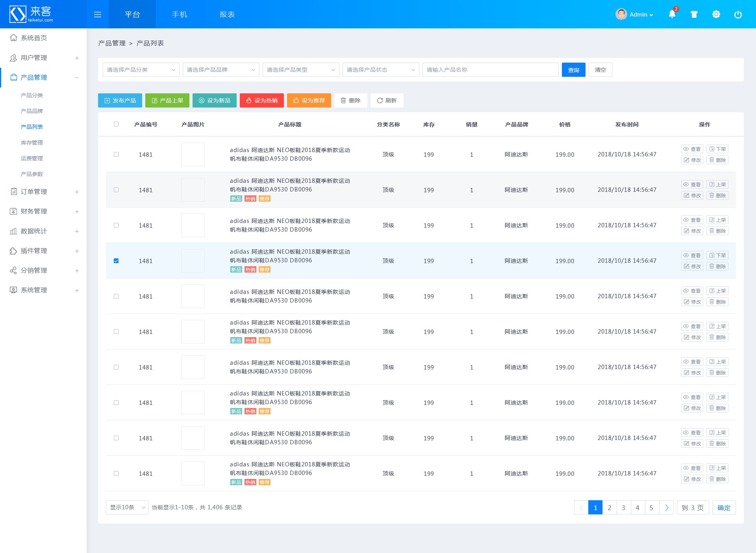
Task: Click 下架 in the first product row
Action: [717, 149]
